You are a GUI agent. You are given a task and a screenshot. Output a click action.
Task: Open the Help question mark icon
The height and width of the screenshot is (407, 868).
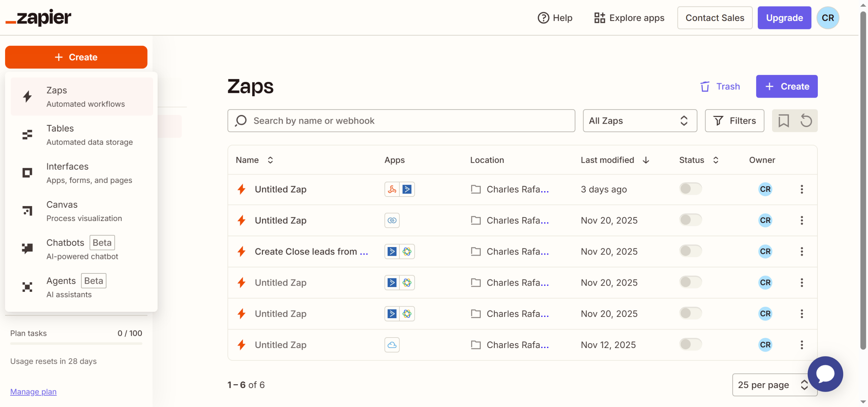click(543, 18)
